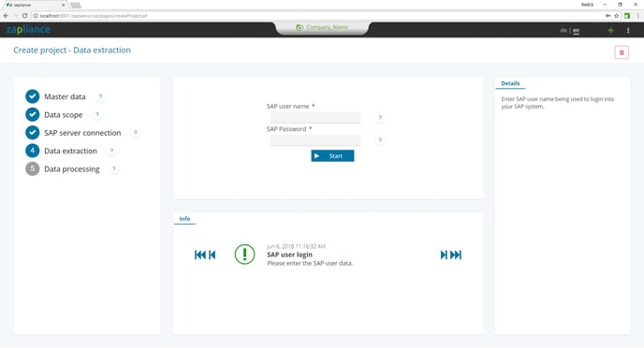Click 'SAP user login' message title
This screenshot has height=348, width=644.
pyautogui.click(x=289, y=254)
